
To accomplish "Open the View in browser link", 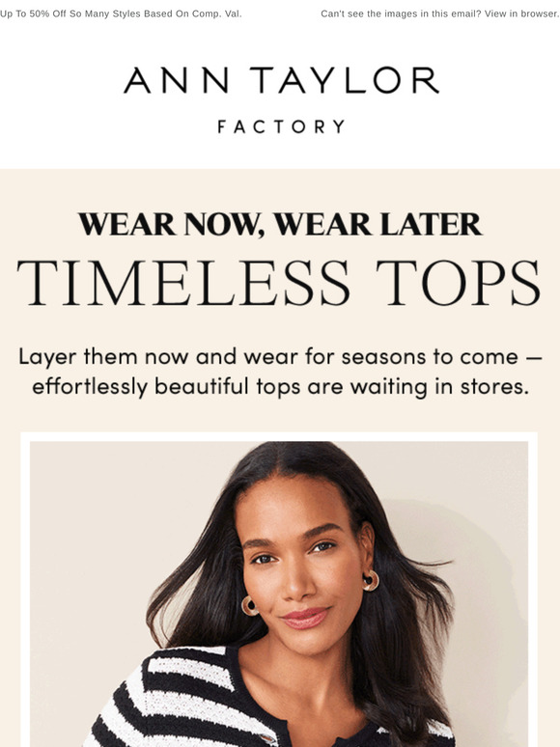I will pyautogui.click(x=522, y=14).
